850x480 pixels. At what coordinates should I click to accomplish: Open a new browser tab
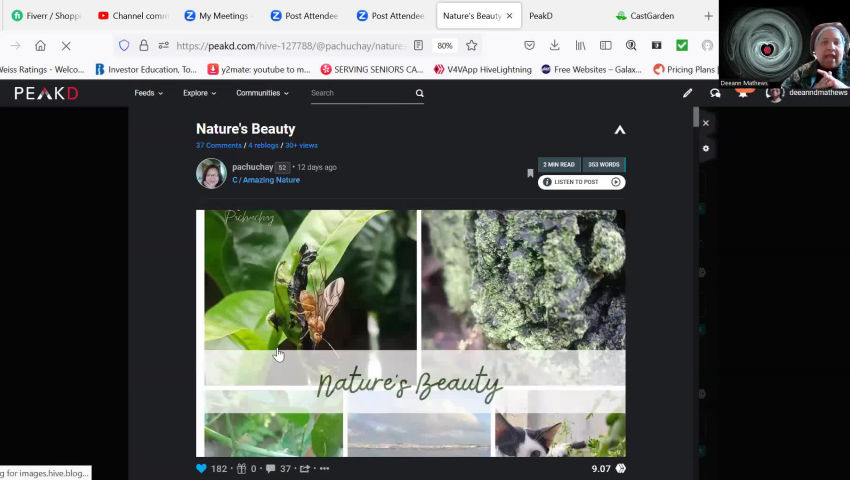708,16
